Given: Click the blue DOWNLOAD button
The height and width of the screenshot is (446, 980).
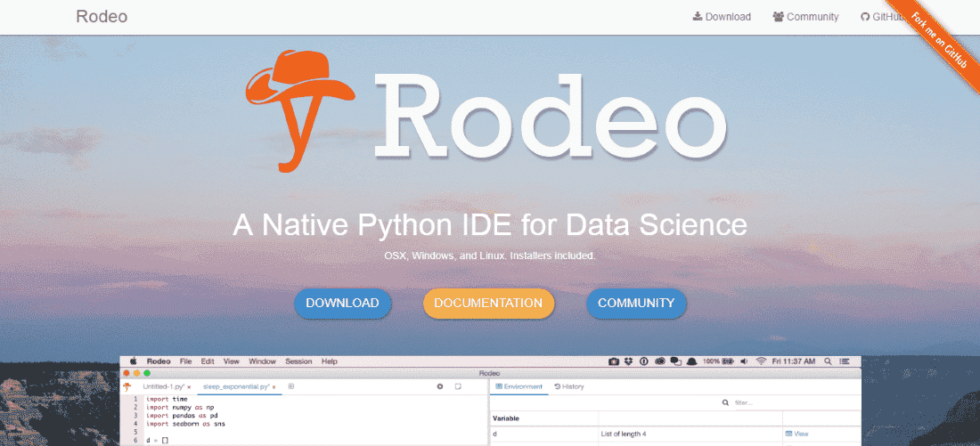Looking at the screenshot, I should (x=342, y=304).
